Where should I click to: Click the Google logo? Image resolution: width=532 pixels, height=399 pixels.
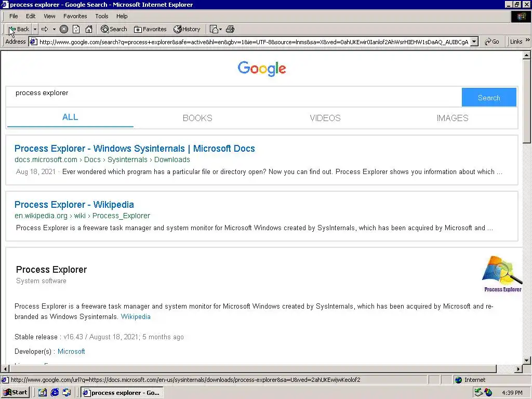pyautogui.click(x=262, y=69)
